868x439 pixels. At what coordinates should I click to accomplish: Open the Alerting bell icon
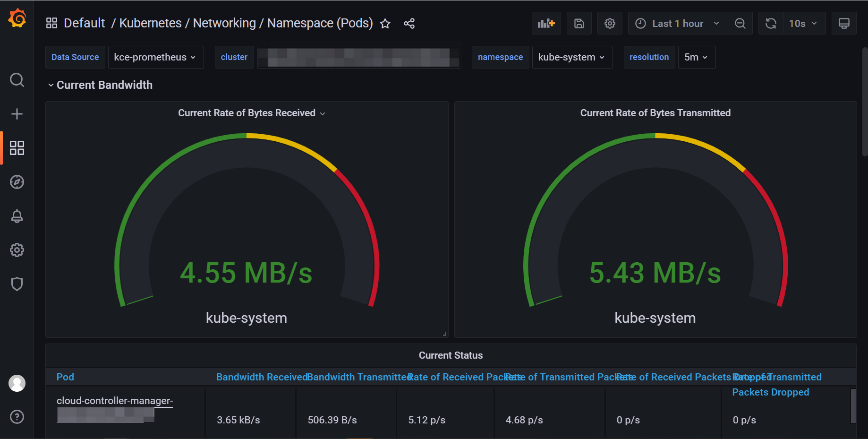point(17,216)
